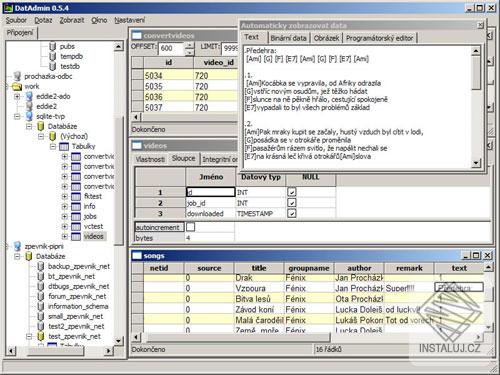Collapse Databáze node under sqlite-tvp
The height and width of the screenshot is (375, 500).
(x=29, y=127)
